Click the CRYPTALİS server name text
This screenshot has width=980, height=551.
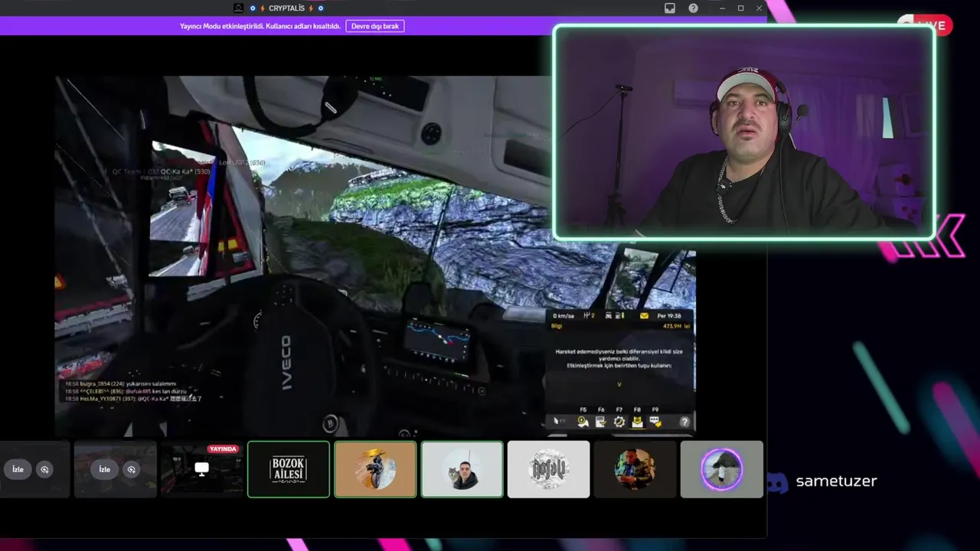(287, 8)
